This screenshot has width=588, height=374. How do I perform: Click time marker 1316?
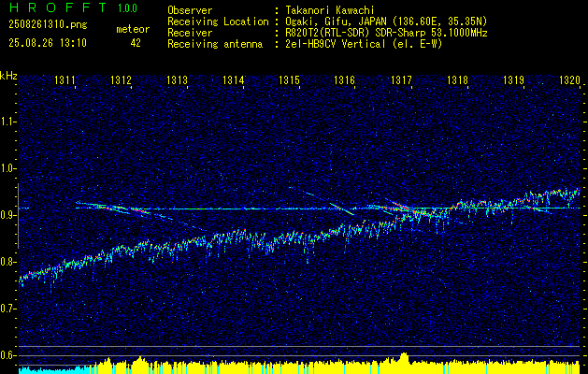coord(345,79)
